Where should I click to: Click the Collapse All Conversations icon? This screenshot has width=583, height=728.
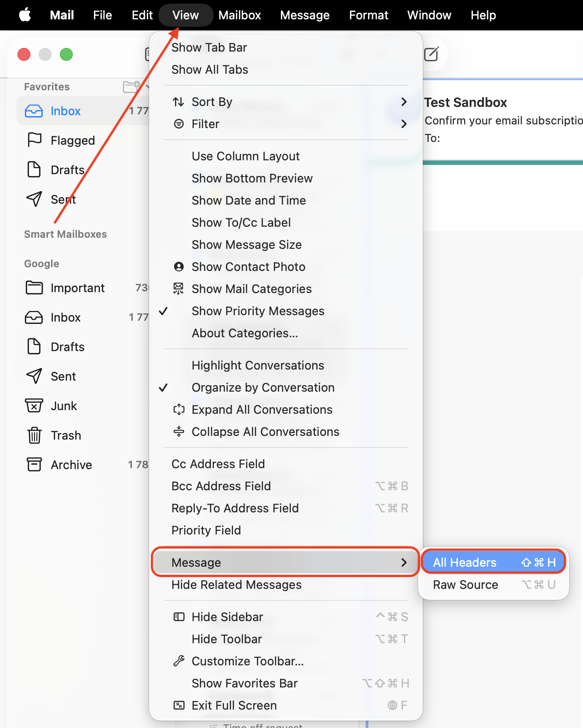[179, 432]
